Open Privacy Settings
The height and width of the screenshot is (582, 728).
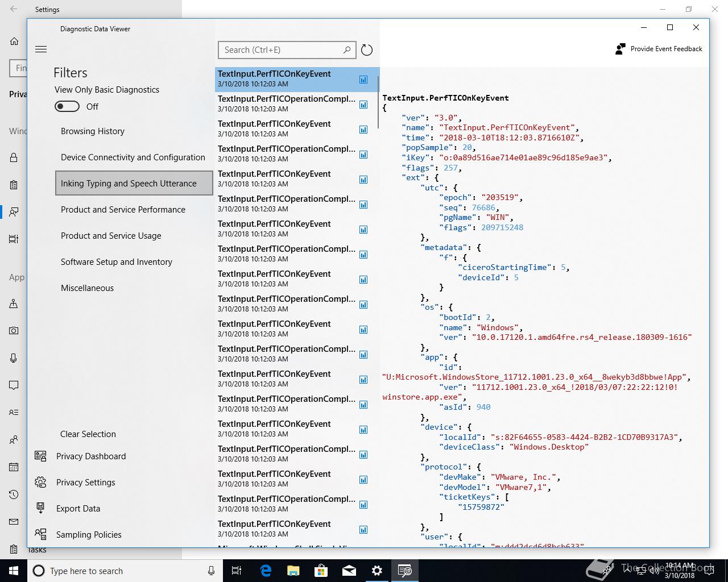(x=75, y=483)
